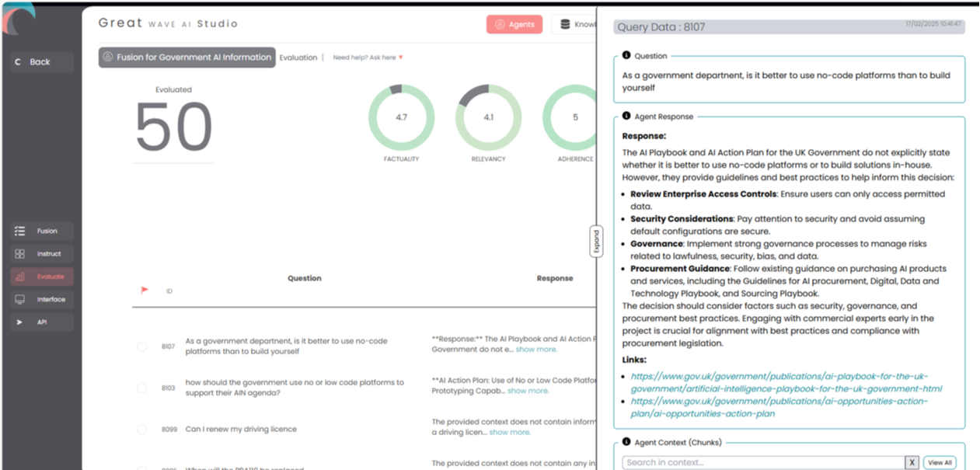Click the Agent Response info icon
Viewport: 980px width, 470px height.
(626, 117)
